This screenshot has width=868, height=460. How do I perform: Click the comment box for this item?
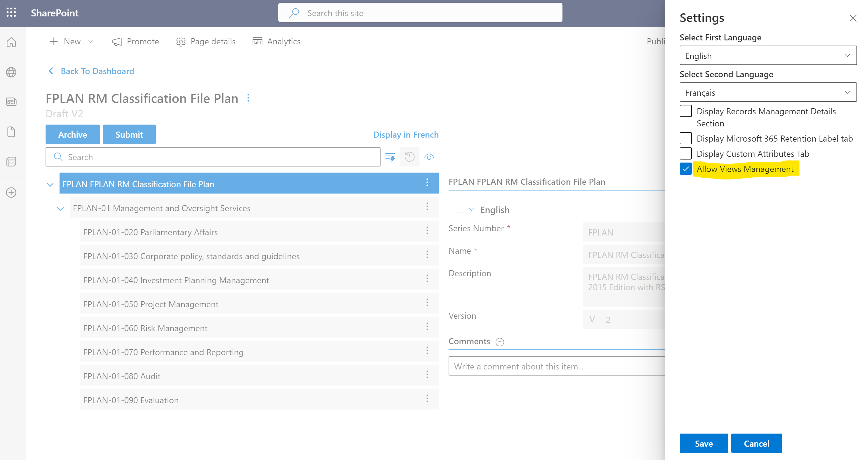pyautogui.click(x=556, y=366)
